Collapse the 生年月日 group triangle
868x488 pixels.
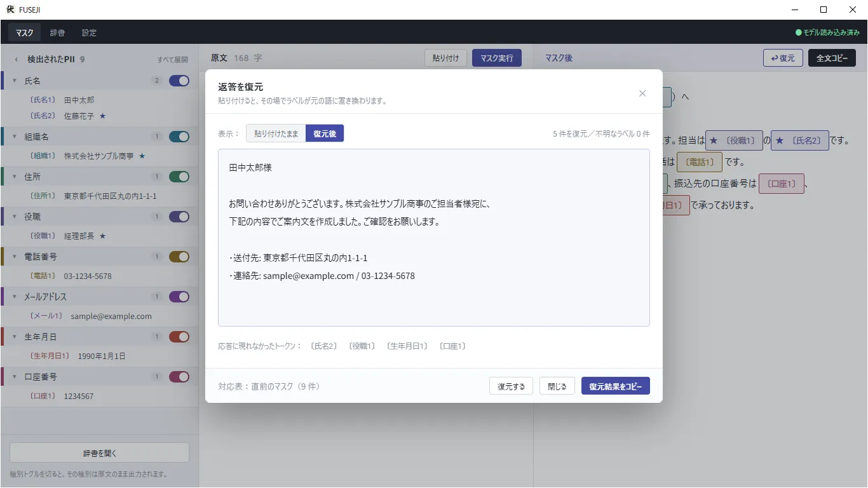[x=15, y=337]
